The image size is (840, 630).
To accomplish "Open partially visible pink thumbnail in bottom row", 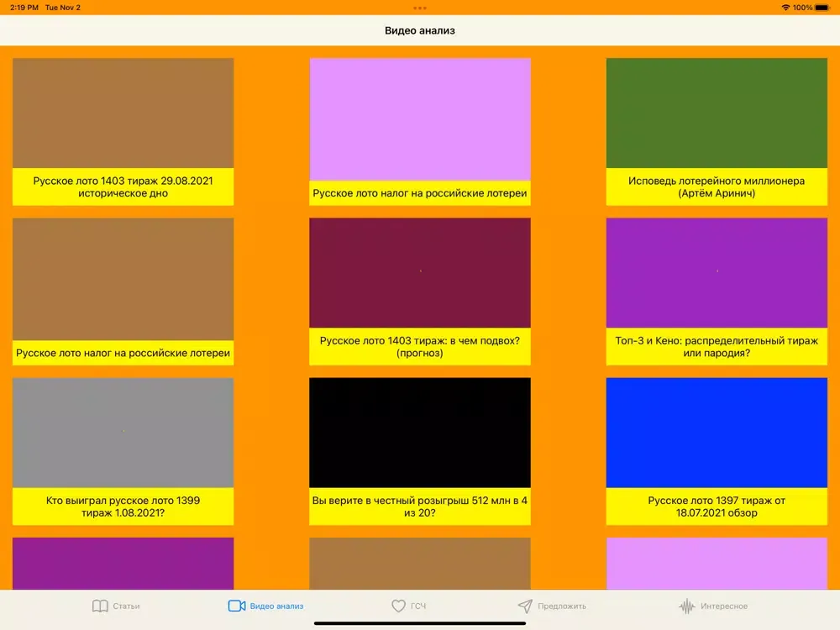I will (x=717, y=564).
